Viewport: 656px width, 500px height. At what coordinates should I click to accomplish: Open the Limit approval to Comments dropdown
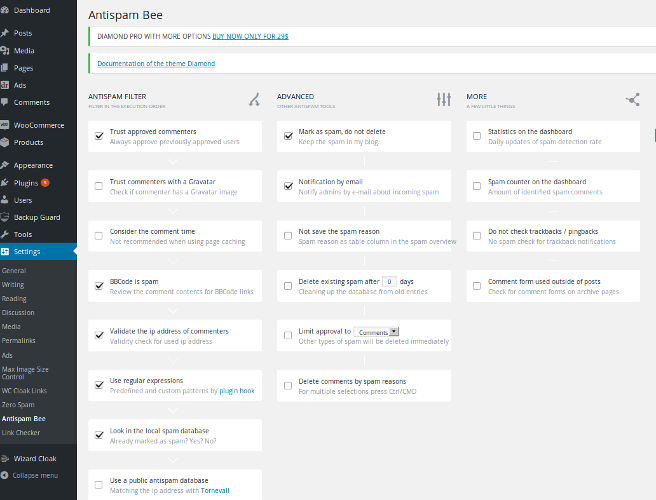376,332
